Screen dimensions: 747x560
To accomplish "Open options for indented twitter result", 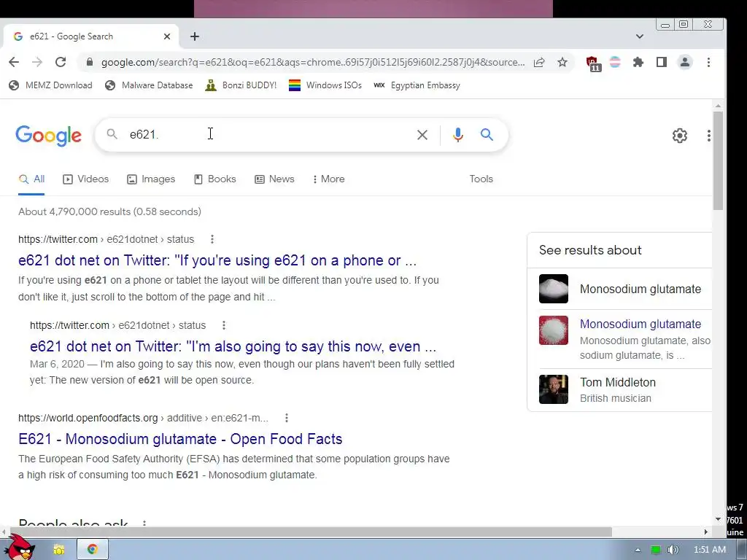I will click(x=223, y=325).
